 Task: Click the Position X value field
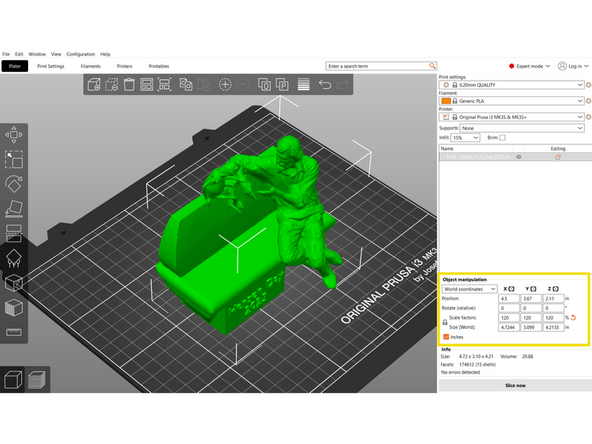(509, 299)
